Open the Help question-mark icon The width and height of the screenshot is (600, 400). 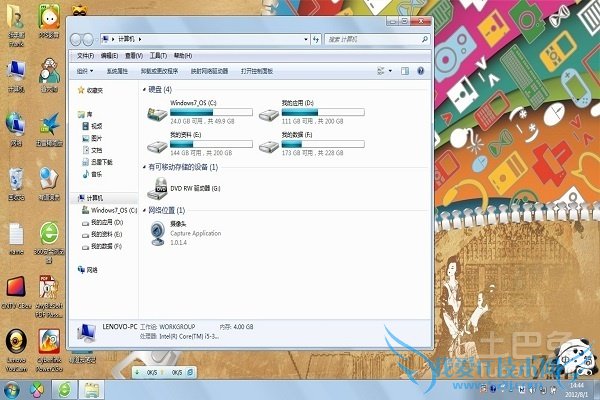421,71
